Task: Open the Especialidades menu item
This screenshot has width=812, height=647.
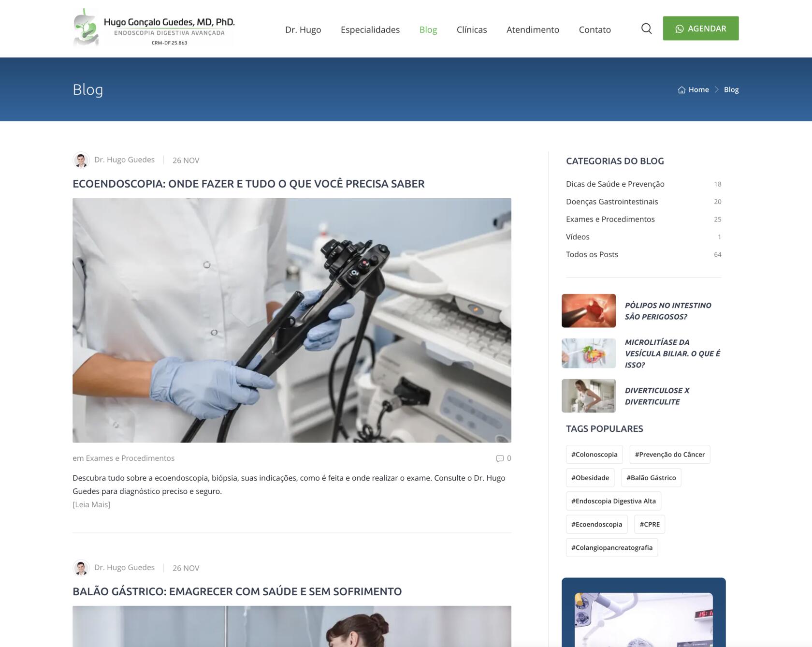Action: pyautogui.click(x=370, y=29)
